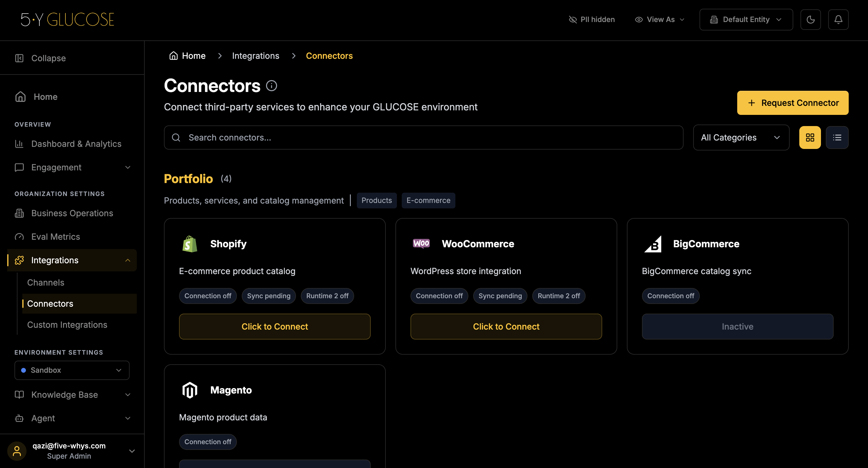Image resolution: width=868 pixels, height=468 pixels.
Task: Open the user account menu chevron
Action: pos(132,451)
